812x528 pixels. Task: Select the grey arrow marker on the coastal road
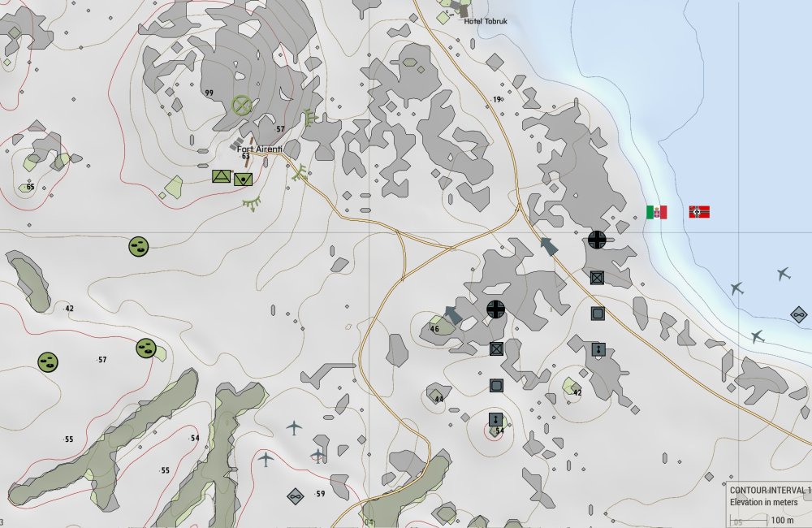550,245
